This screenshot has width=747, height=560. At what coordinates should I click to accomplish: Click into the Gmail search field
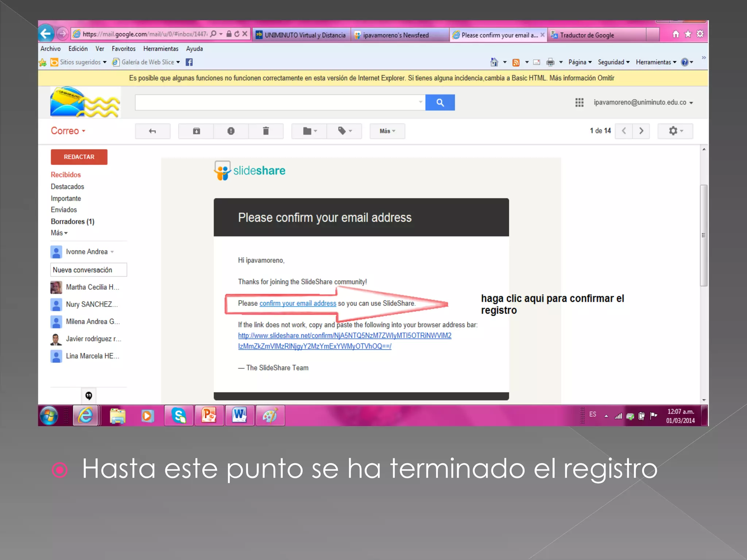point(280,102)
